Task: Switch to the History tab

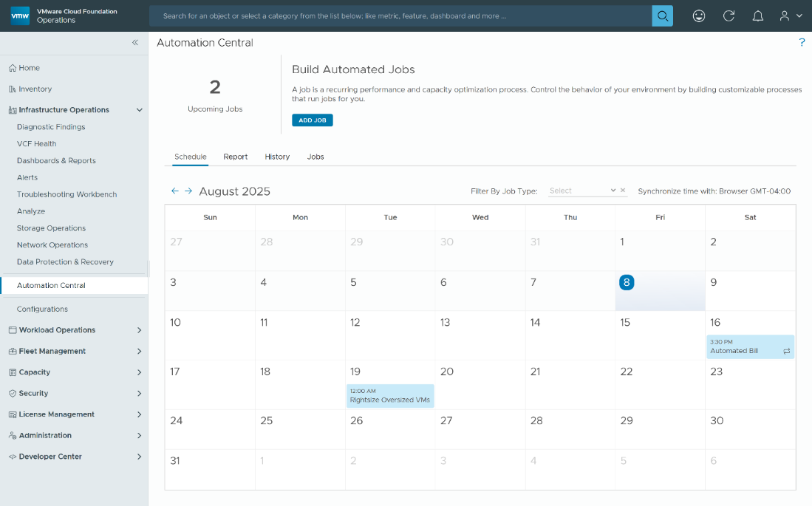Action: pyautogui.click(x=277, y=157)
